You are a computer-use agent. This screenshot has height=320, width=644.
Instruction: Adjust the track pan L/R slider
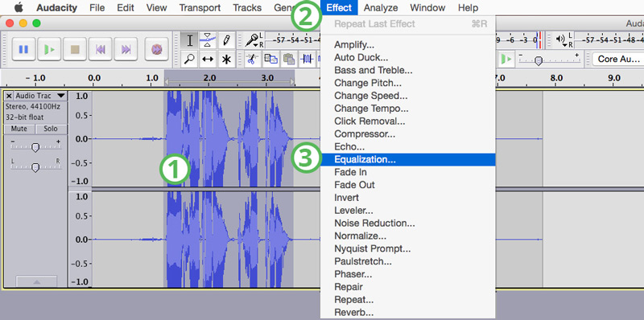tap(35, 166)
